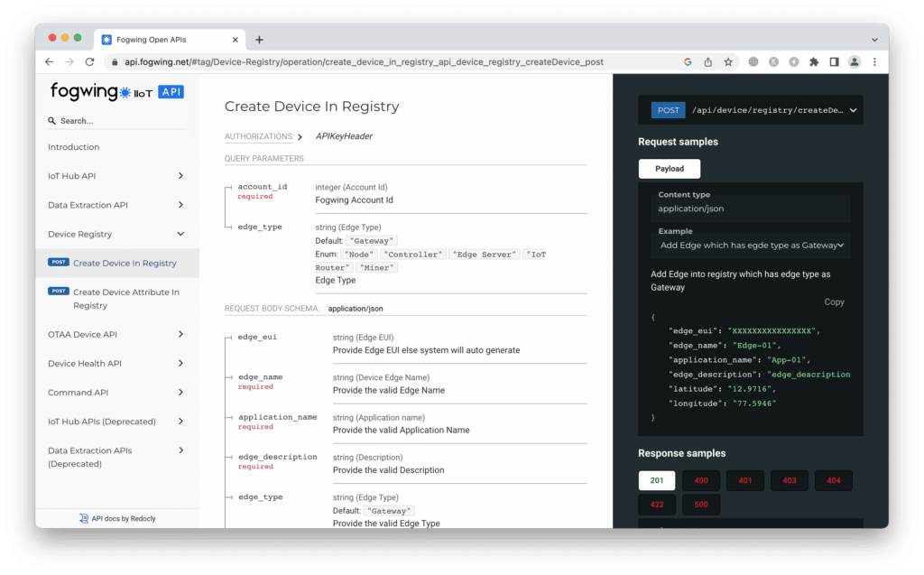Open the profile avatar icon

pyautogui.click(x=854, y=62)
